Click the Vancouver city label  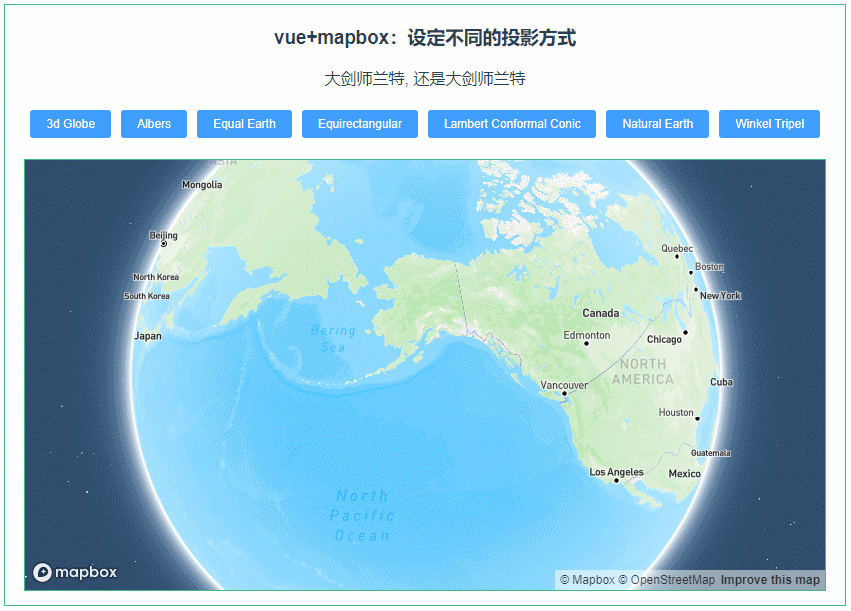click(x=564, y=385)
